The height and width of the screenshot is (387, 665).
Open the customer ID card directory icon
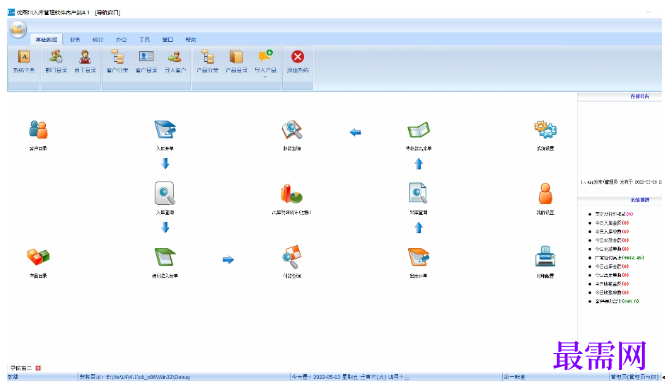(x=146, y=61)
